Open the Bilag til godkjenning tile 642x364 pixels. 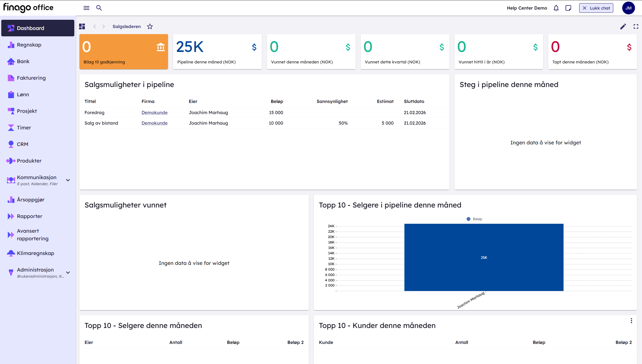(123, 52)
